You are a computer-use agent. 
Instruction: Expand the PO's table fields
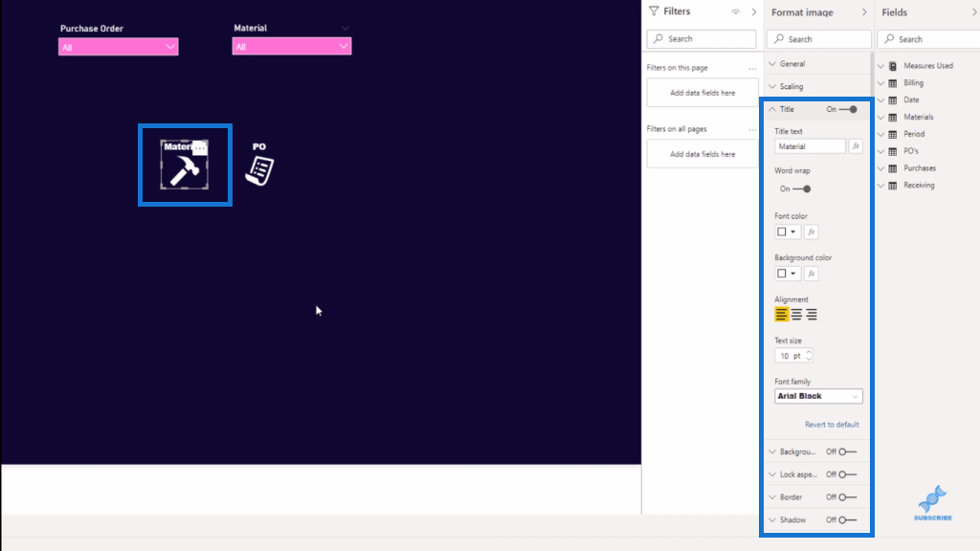[x=881, y=151]
